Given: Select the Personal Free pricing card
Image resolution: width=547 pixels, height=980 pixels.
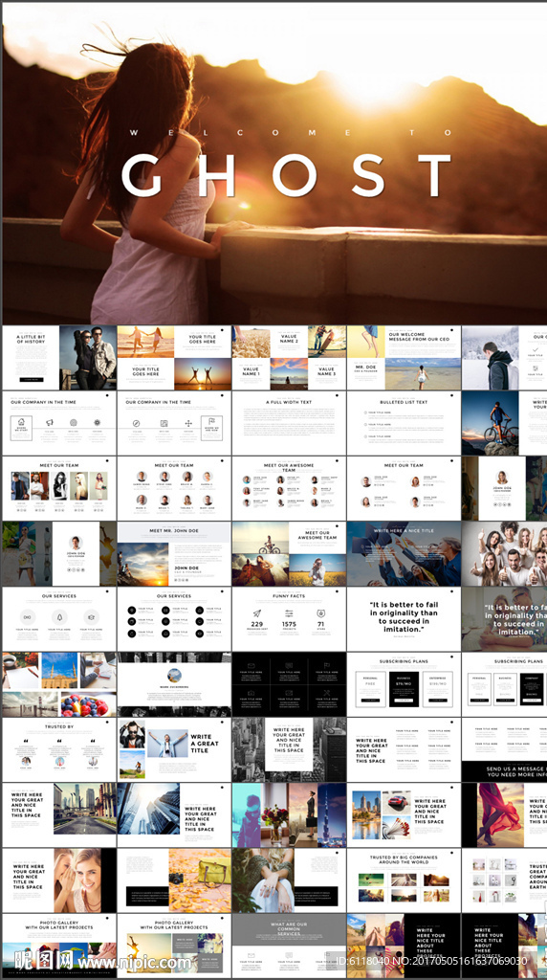Looking at the screenshot, I should coord(370,689).
